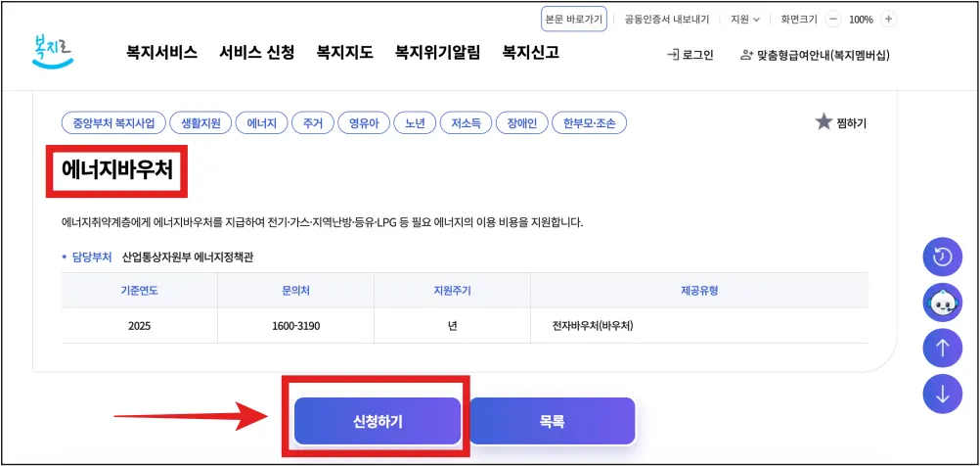980x466 pixels.
Task: Click the 100% screen size value
Action: click(x=861, y=20)
